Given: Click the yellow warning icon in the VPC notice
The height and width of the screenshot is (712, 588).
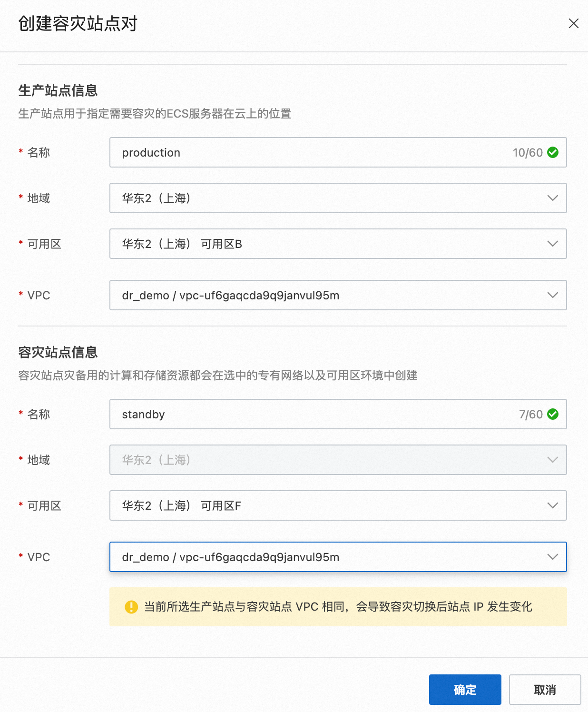Looking at the screenshot, I should tap(131, 607).
